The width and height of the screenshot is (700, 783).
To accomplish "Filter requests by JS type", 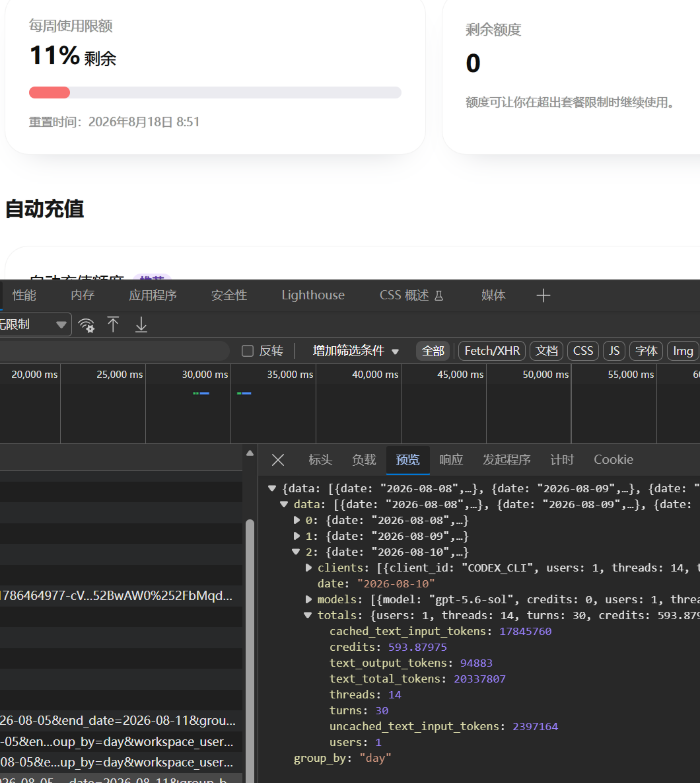I will pos(614,351).
